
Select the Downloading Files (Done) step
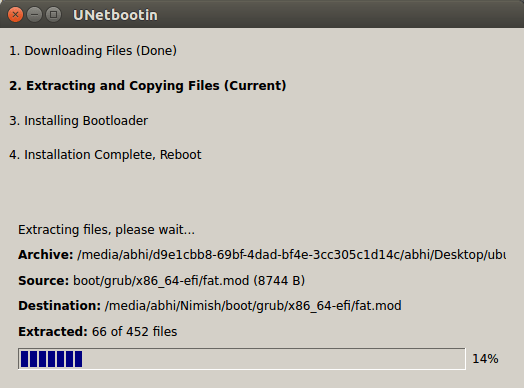coord(93,51)
